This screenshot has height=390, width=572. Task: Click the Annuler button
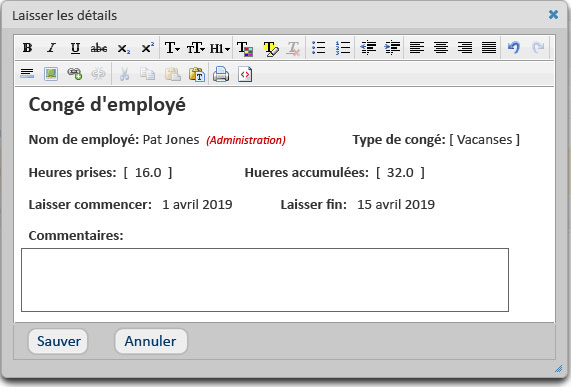[151, 341]
